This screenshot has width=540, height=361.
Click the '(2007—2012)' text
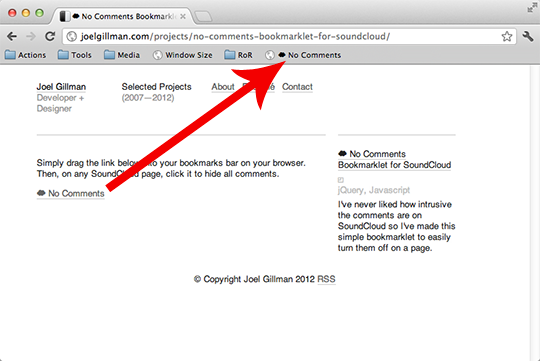click(148, 98)
